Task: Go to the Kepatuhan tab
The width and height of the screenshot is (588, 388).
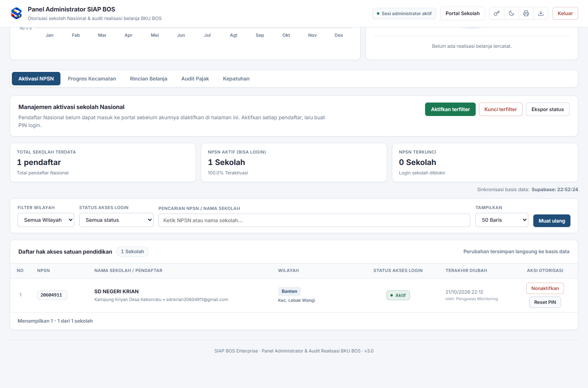Action: [236, 79]
